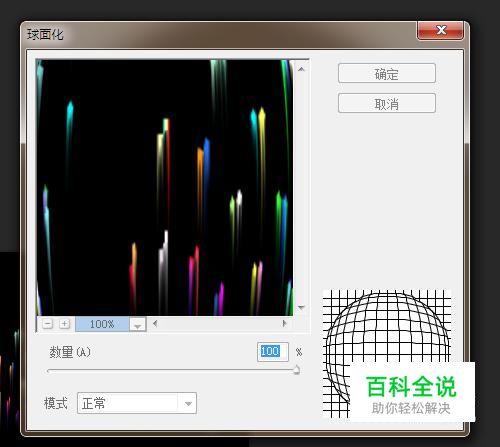Image resolution: width=500 pixels, height=447 pixels.
Task: Click the filter preview image
Action: 164,187
